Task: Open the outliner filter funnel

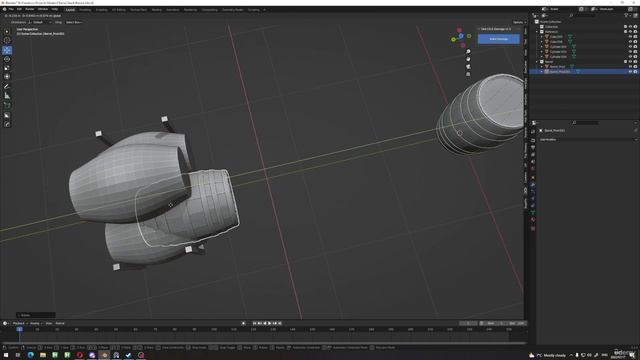Action: pos(626,16)
